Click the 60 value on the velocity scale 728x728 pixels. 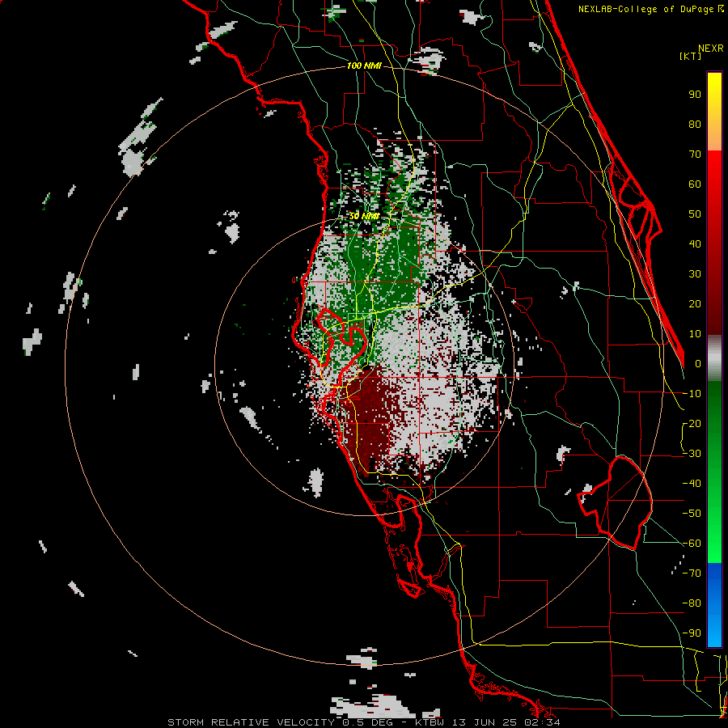[695, 184]
